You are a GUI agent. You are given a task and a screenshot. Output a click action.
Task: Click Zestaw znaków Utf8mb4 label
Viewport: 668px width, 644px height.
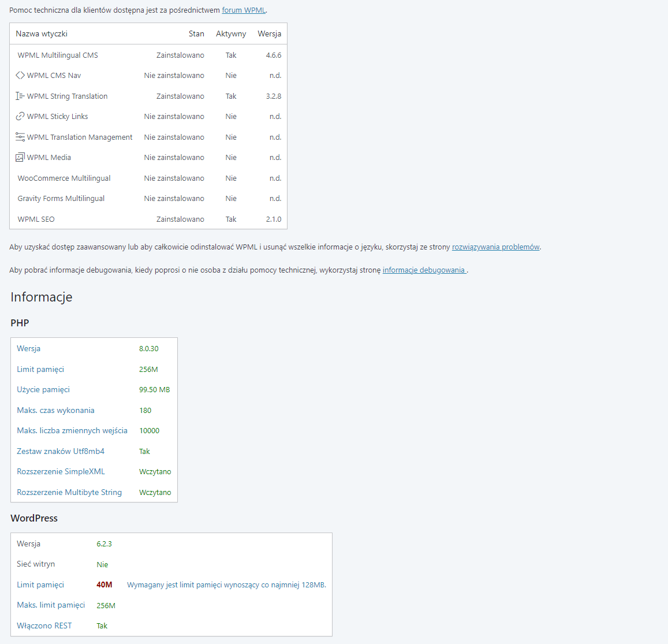(61, 451)
